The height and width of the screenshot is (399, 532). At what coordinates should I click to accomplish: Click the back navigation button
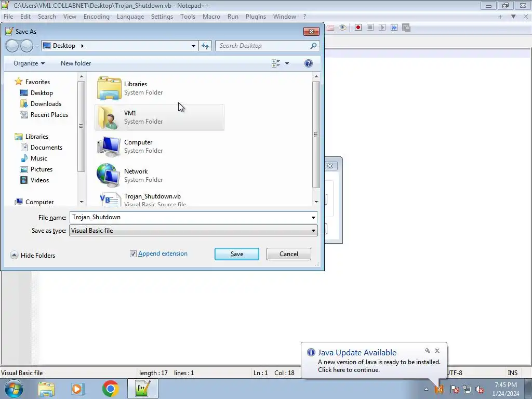point(12,46)
